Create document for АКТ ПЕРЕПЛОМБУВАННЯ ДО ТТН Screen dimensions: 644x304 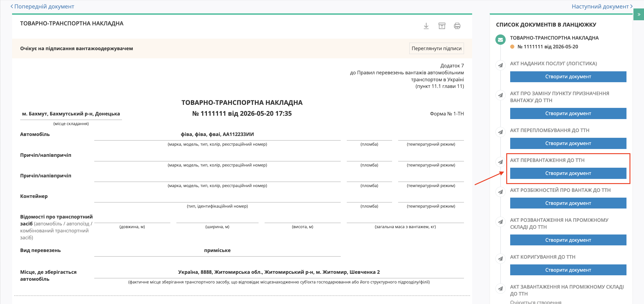(568, 144)
